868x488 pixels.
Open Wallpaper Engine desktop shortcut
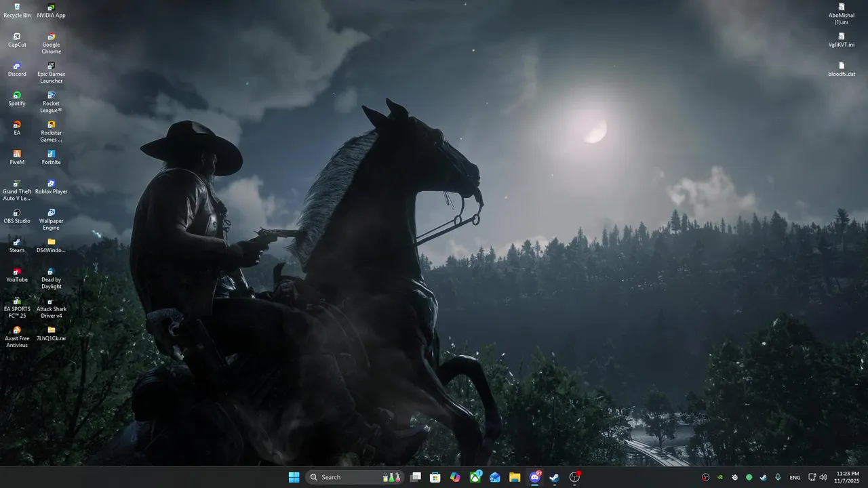click(x=51, y=220)
